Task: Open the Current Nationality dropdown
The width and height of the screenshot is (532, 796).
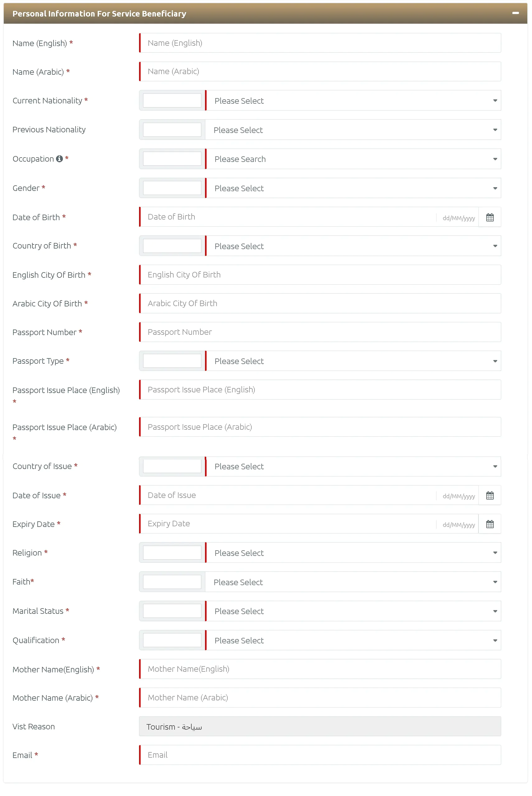Action: (x=353, y=101)
